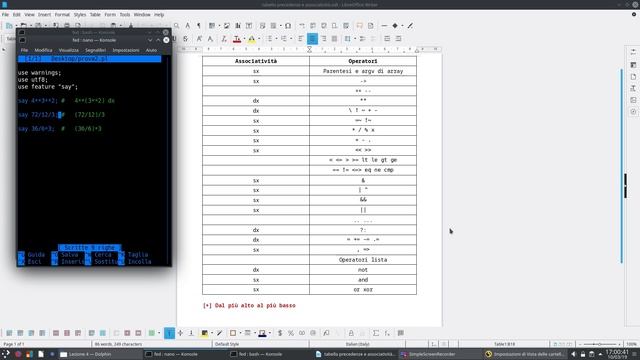Click table cell background color icon
Image resolution: width=640 pixels, height=360 pixels.
(x=204, y=333)
